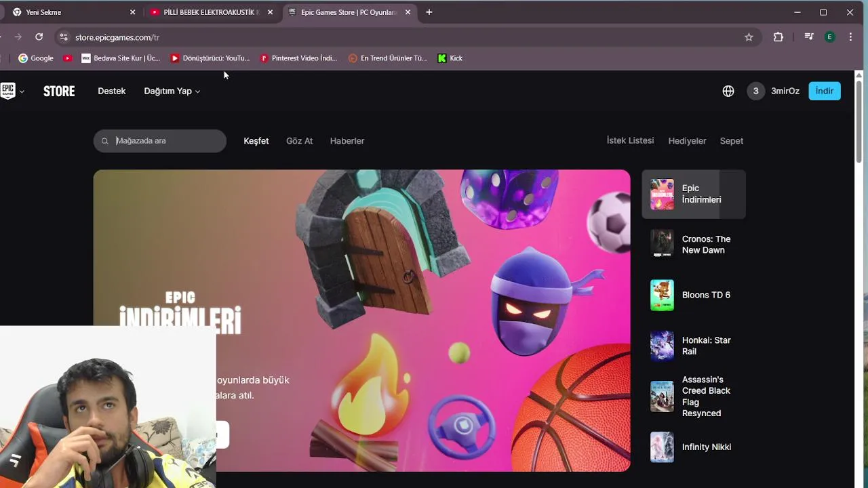Open the globe language selector icon
This screenshot has width=868, height=488.
tap(728, 91)
